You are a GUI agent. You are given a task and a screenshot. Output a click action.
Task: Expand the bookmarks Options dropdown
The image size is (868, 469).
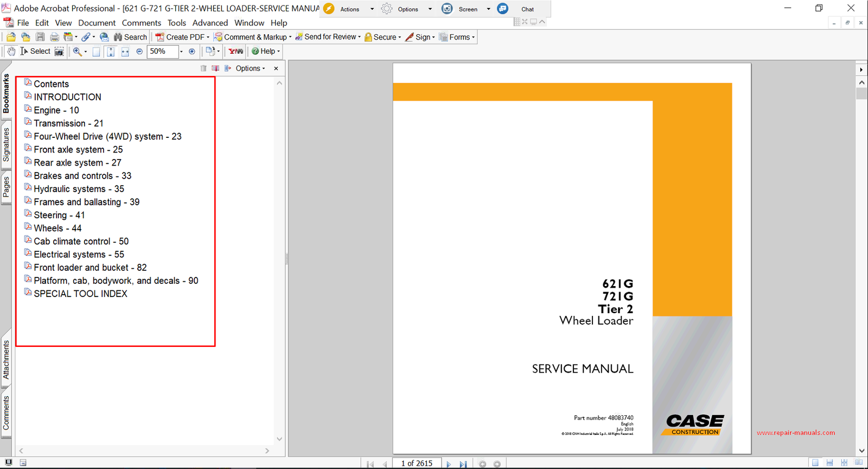[x=250, y=68]
